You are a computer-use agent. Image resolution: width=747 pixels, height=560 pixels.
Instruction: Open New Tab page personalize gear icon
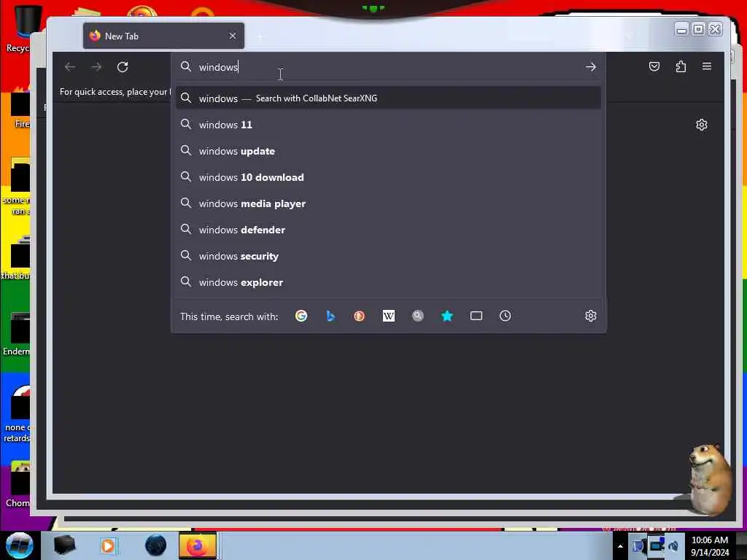tap(701, 125)
